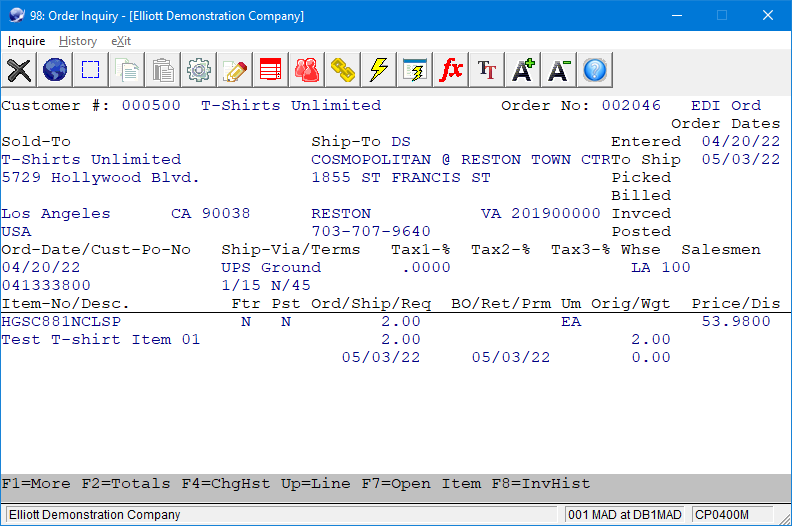Viewport: 792px width, 526px height.
Task: Click the F7=Open Item function key hint
Action: (421, 484)
